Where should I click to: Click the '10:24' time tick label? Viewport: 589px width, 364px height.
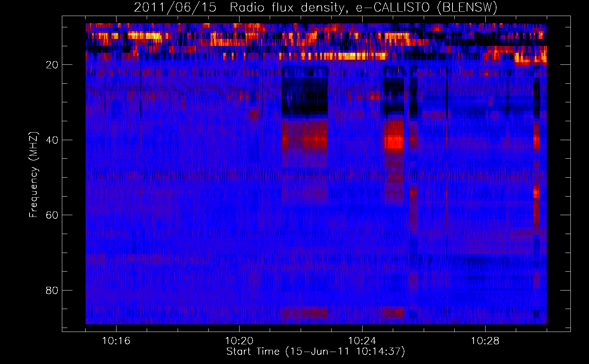[362, 341]
